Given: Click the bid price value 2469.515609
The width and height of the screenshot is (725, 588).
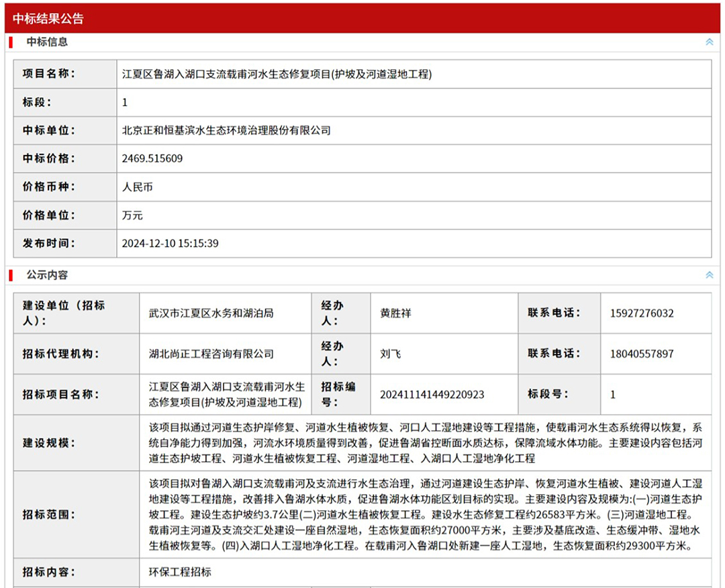Looking at the screenshot, I should (152, 158).
